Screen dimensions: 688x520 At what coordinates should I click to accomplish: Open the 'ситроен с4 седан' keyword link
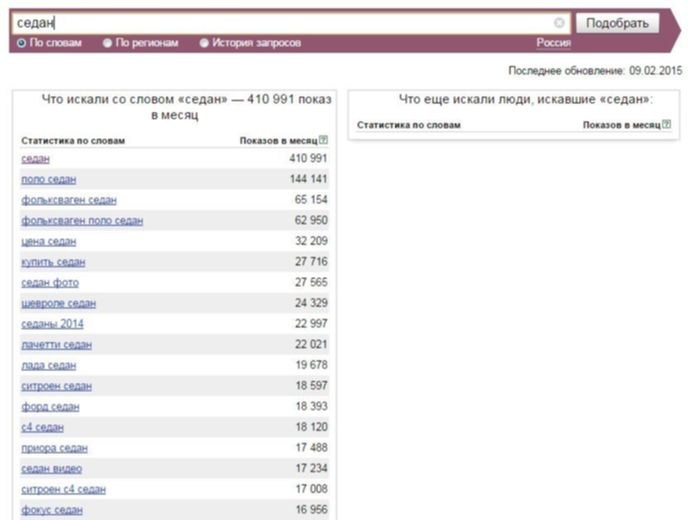(64, 489)
